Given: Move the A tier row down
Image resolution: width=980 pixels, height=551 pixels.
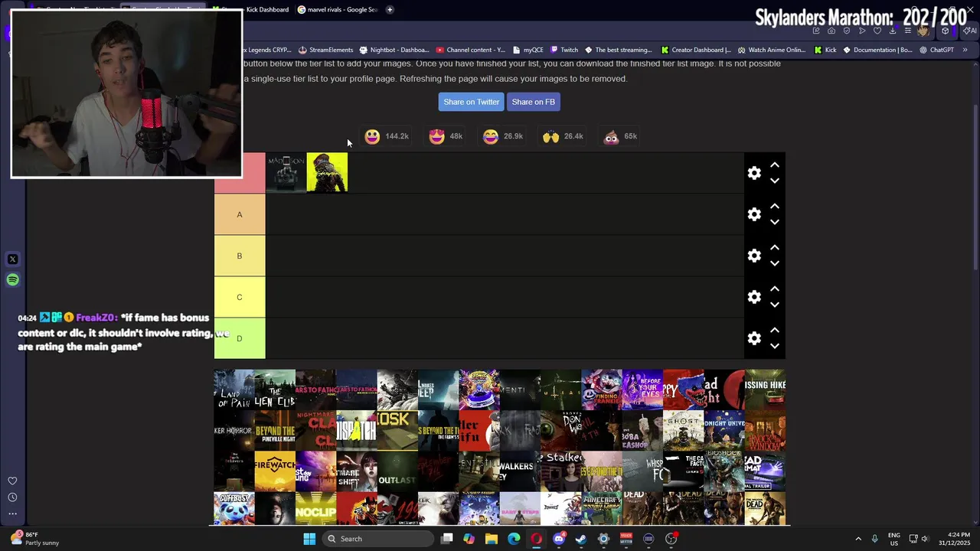Looking at the screenshot, I should tap(775, 223).
